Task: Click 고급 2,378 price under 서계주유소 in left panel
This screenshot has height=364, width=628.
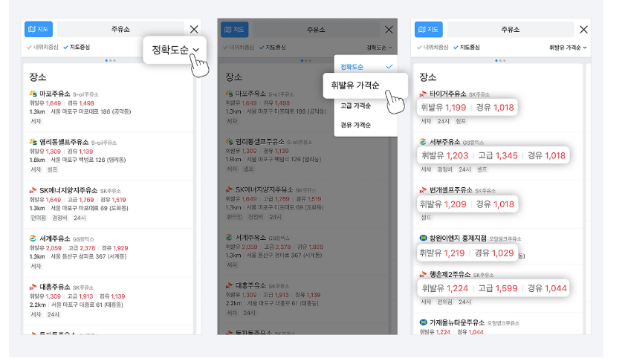Action: pos(81,248)
